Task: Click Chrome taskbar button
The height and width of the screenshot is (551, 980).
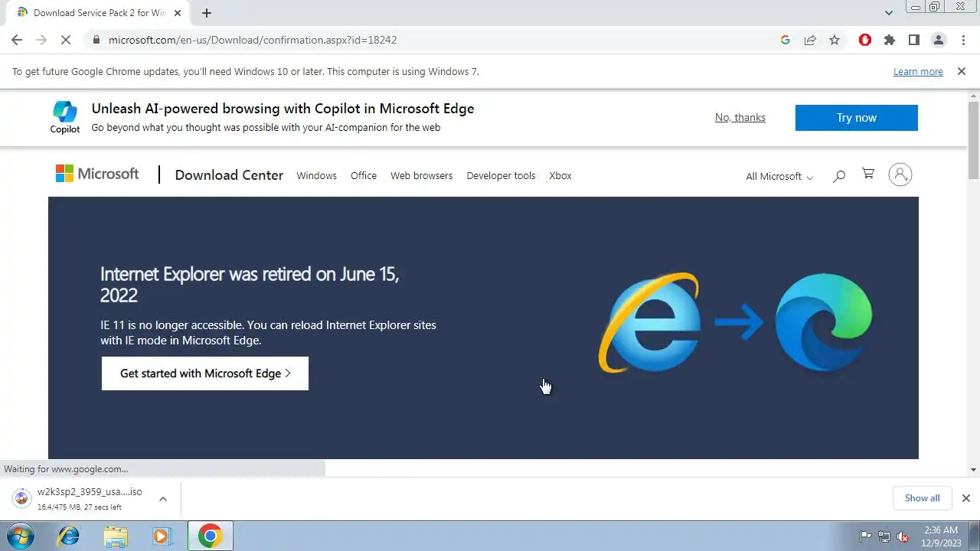Action: 211,536
